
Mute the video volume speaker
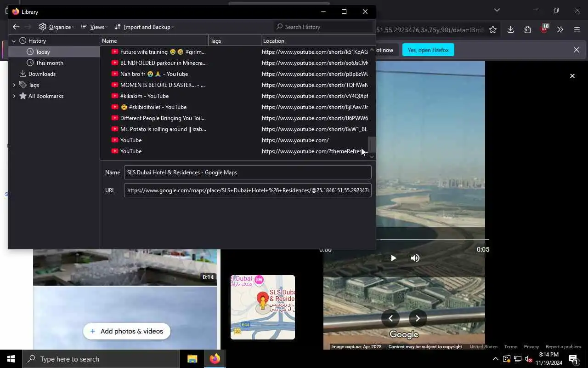(x=415, y=258)
